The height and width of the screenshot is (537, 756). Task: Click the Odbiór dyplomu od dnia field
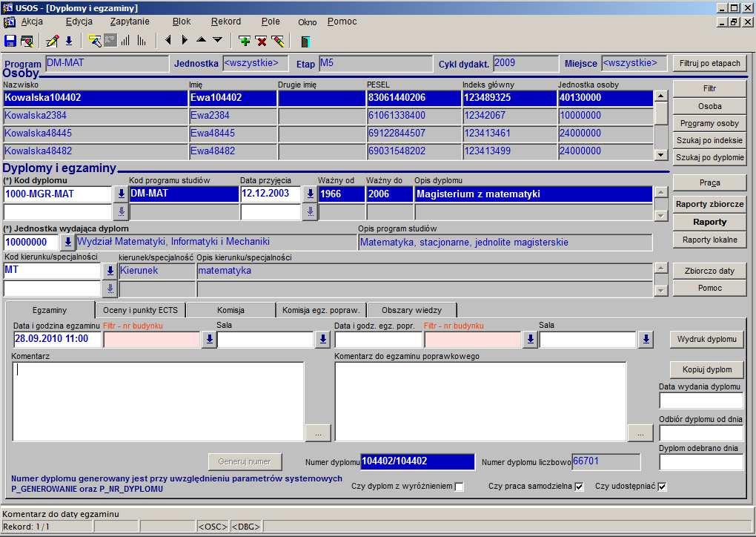pos(701,433)
